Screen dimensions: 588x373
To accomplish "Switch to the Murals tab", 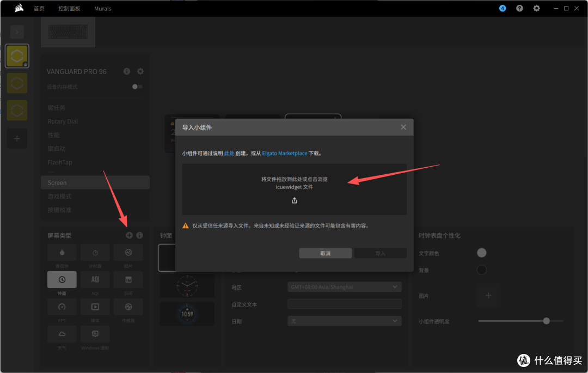I will (103, 8).
